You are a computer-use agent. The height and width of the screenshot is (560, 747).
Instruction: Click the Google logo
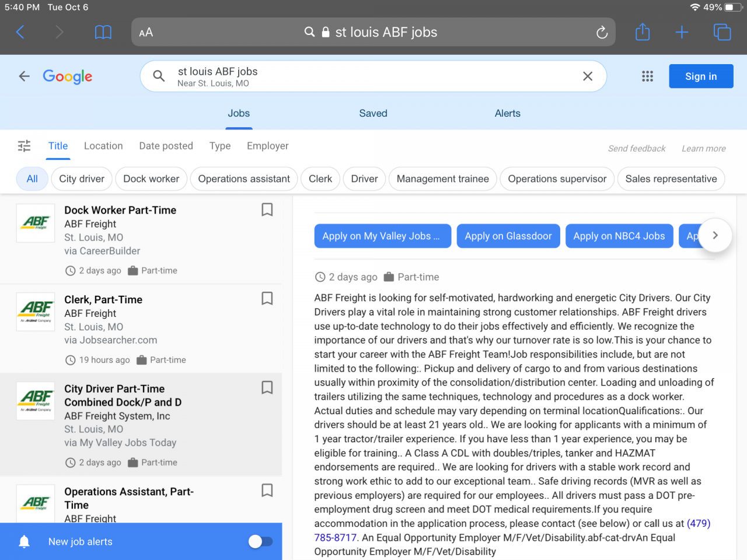tap(68, 76)
